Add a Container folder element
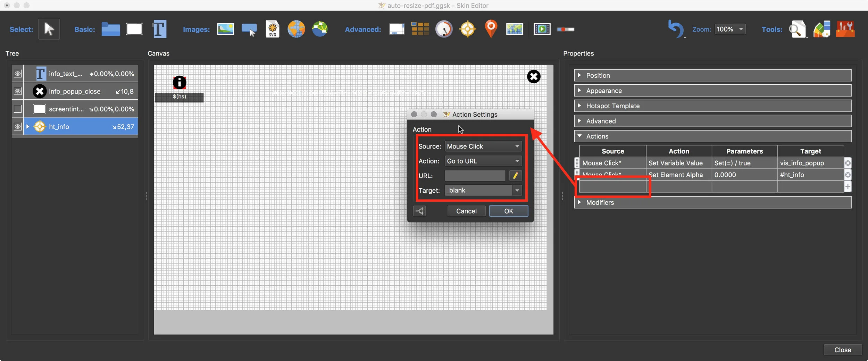Screen dimensions: 868x361 pyautogui.click(x=111, y=29)
